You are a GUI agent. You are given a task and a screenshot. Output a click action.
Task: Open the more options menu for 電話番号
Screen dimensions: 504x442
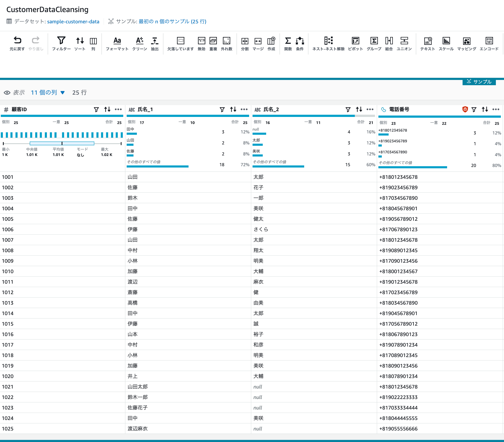[496, 110]
